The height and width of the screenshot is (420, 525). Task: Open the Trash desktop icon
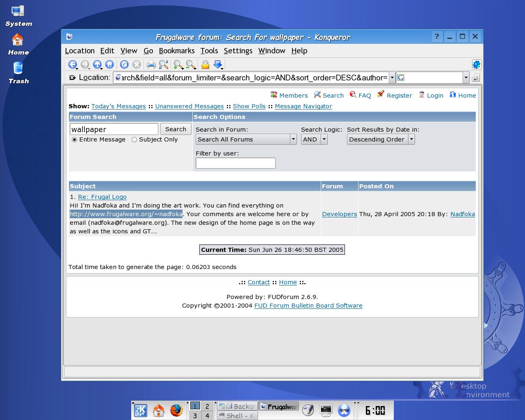pyautogui.click(x=18, y=73)
